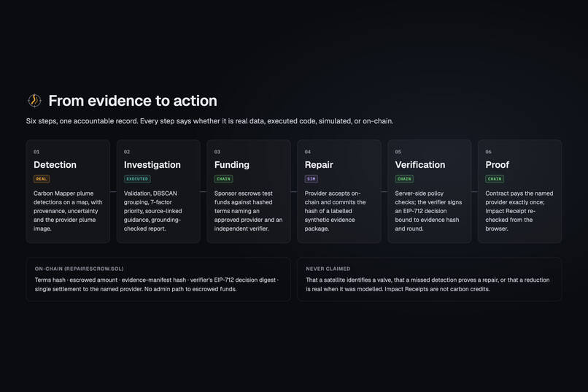
Task: Open the Detection step card title
Action: point(55,165)
